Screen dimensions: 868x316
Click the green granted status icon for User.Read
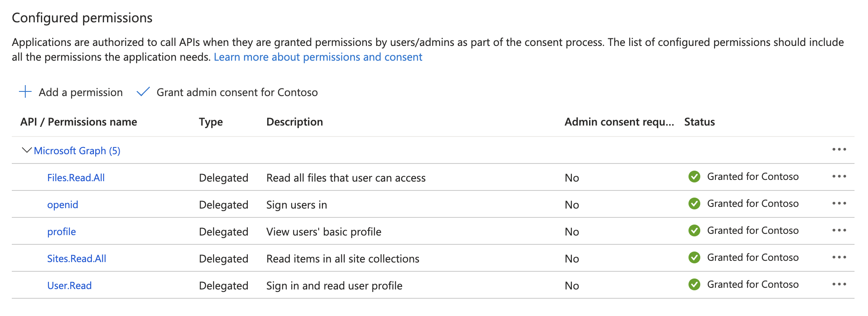[694, 284]
